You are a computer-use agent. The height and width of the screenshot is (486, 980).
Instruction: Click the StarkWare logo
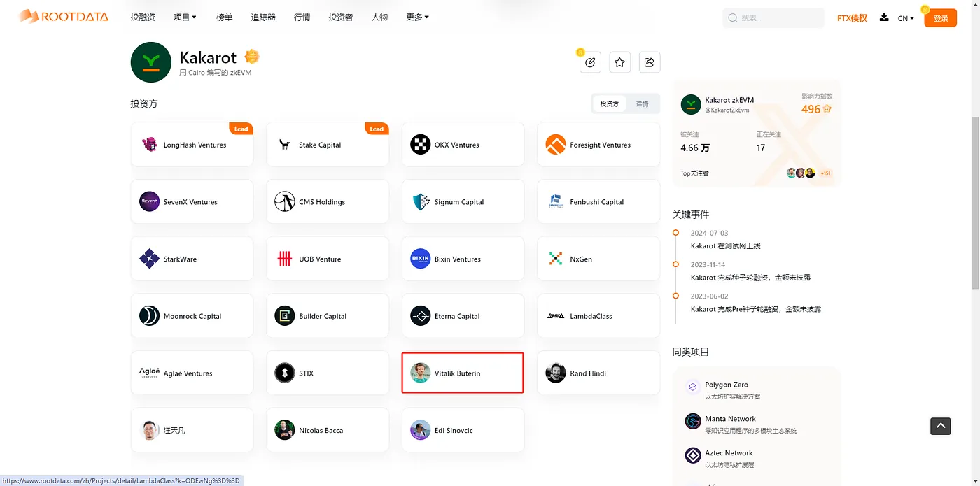point(149,259)
